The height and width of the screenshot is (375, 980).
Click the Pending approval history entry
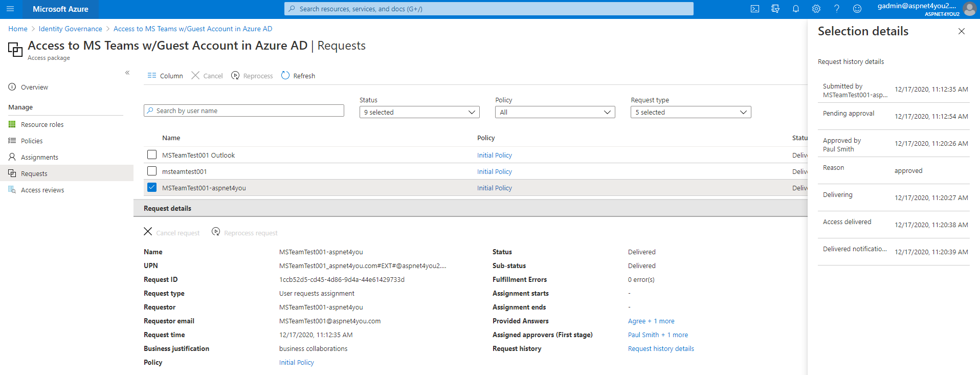point(894,116)
